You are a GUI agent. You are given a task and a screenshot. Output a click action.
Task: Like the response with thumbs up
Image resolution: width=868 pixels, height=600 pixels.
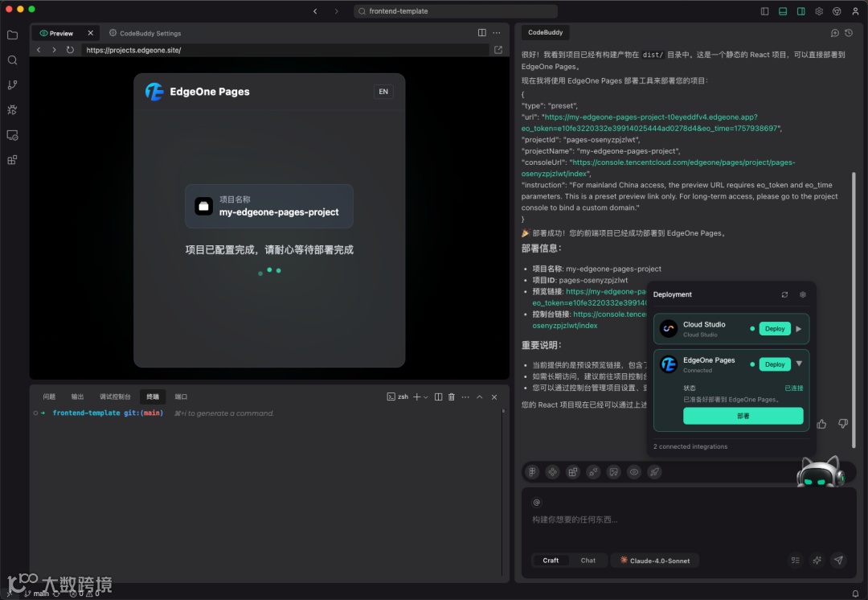[x=821, y=424]
